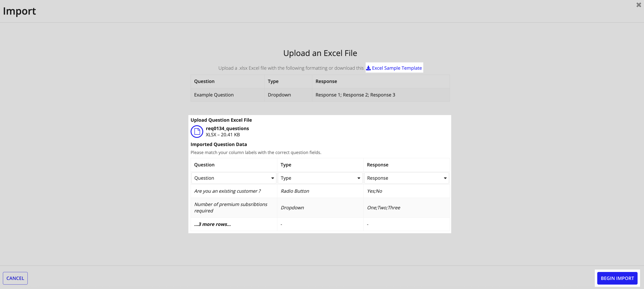Click 'Please match your column labels' instruction text

click(x=256, y=152)
